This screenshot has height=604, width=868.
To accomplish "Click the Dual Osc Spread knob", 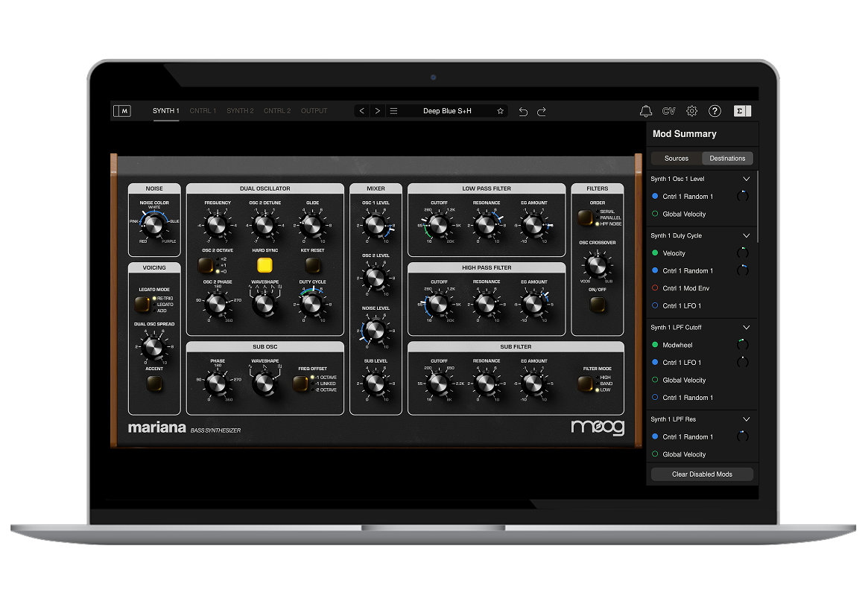I will (153, 347).
